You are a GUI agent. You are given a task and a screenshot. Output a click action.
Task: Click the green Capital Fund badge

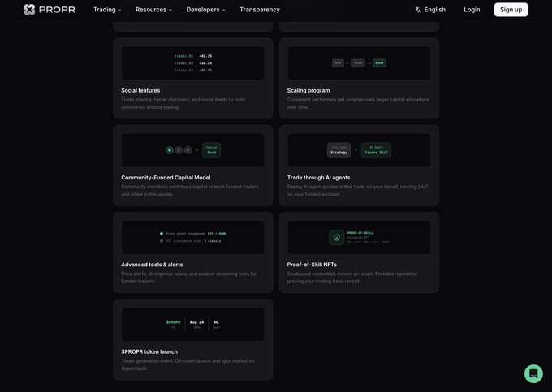212,150
